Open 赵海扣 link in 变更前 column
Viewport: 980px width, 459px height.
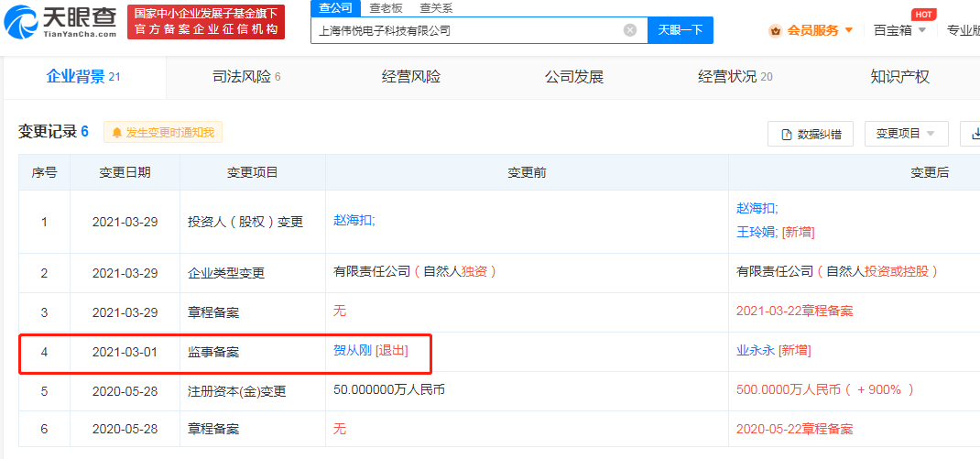(x=354, y=221)
